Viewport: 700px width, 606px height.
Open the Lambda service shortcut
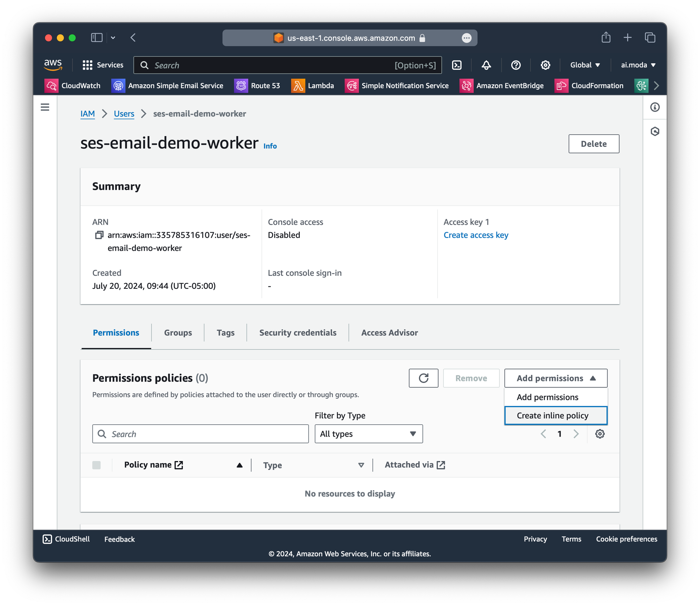click(x=313, y=86)
